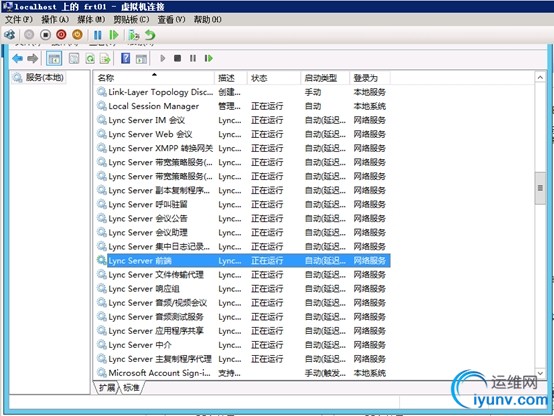Open the 帮助(H) menu

tap(207, 19)
